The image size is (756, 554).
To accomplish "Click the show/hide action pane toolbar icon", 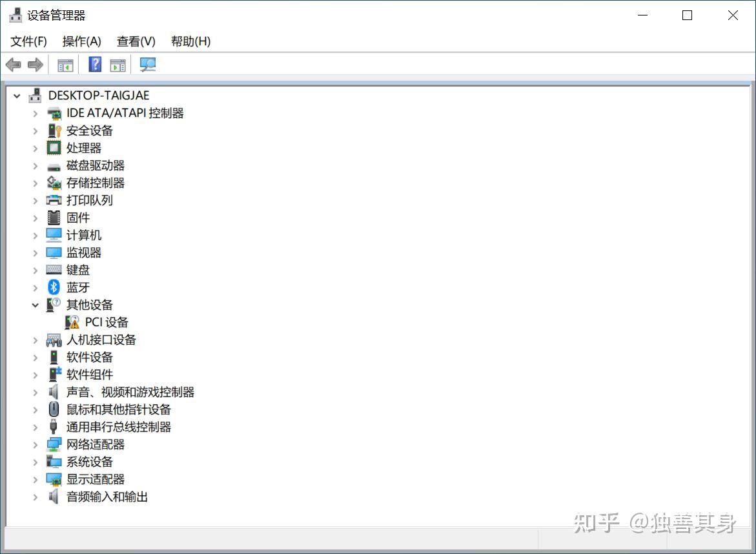I will (x=117, y=65).
